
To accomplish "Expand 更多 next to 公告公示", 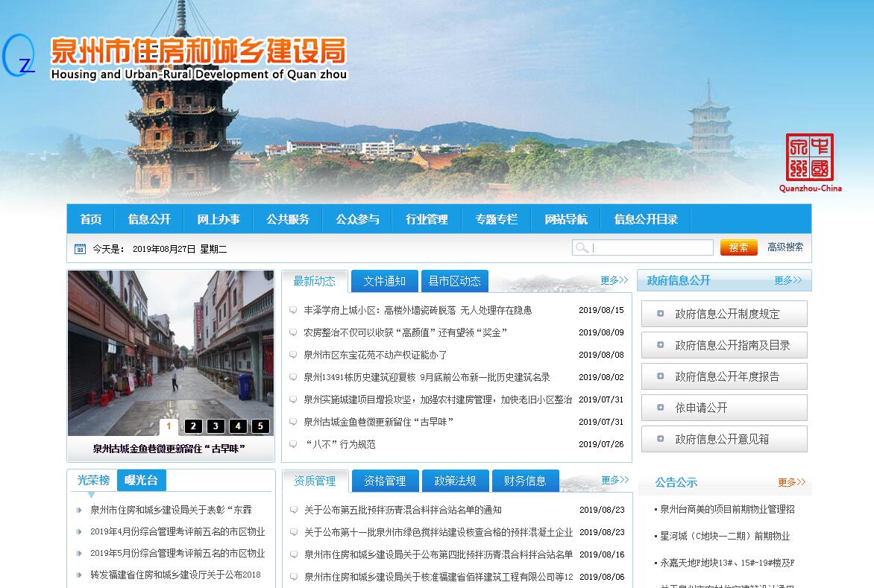I will (x=791, y=482).
